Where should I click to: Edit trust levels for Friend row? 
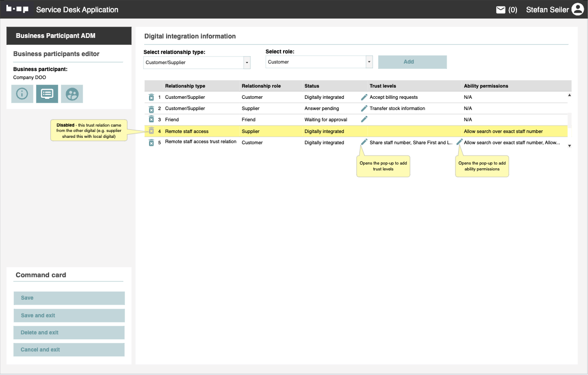click(x=364, y=120)
